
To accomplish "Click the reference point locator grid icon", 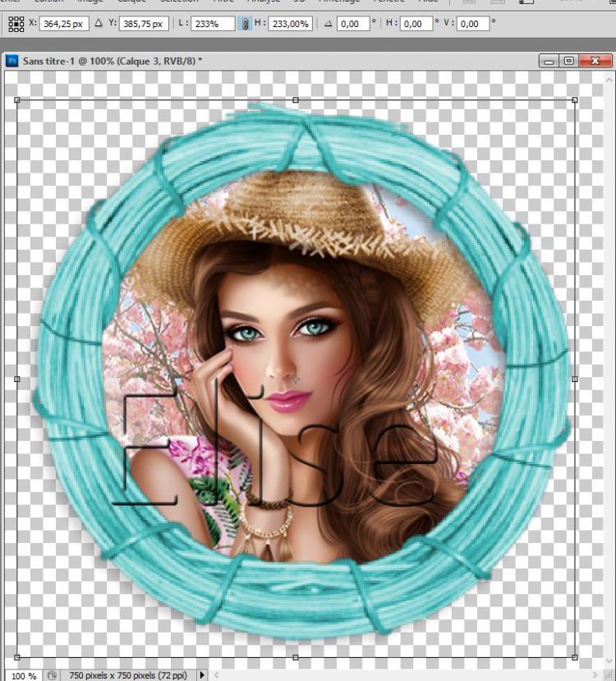I will [x=16, y=24].
